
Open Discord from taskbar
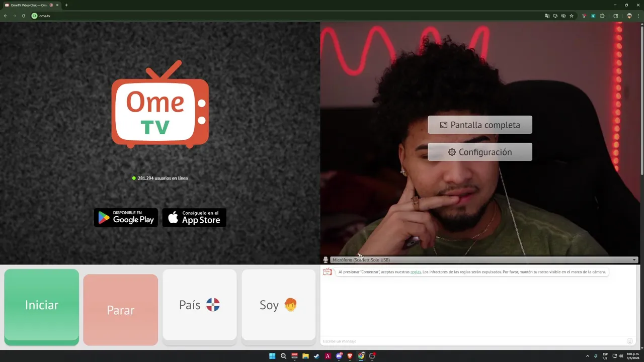coord(339,356)
